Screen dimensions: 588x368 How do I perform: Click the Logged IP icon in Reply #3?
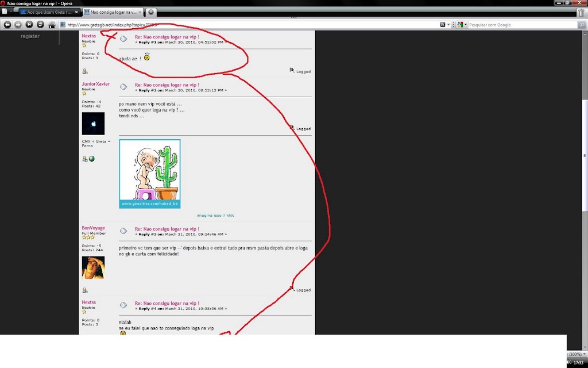(292, 289)
